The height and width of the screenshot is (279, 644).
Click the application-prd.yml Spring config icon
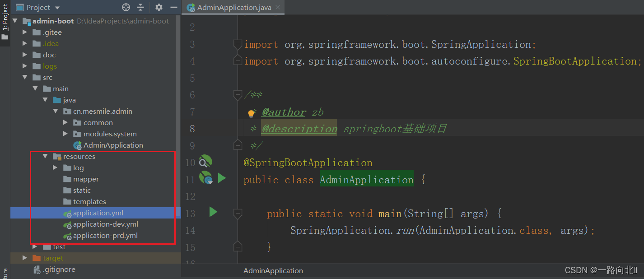67,236
